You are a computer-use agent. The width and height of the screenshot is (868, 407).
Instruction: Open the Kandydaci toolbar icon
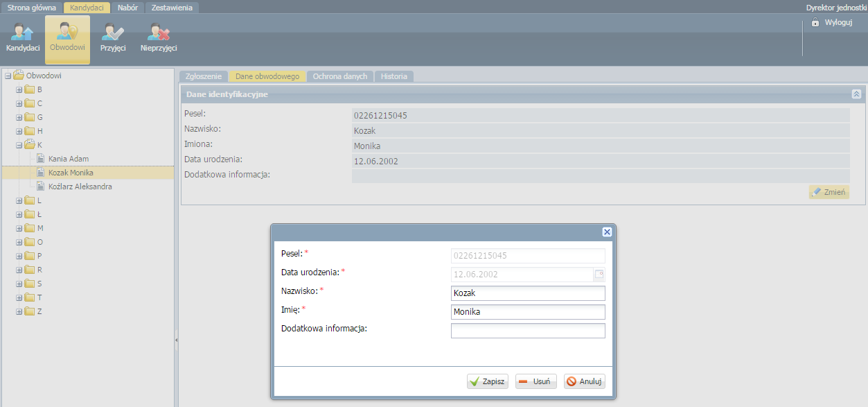pos(23,39)
